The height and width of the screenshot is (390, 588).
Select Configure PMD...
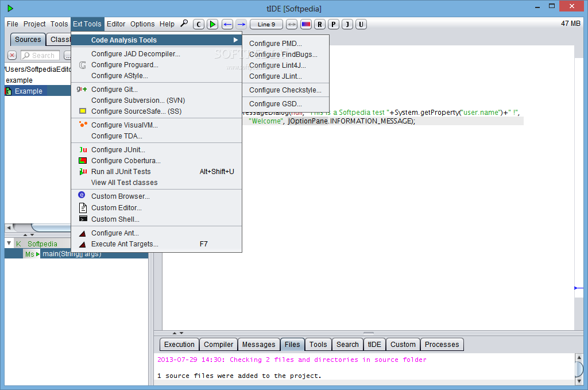[286, 44]
